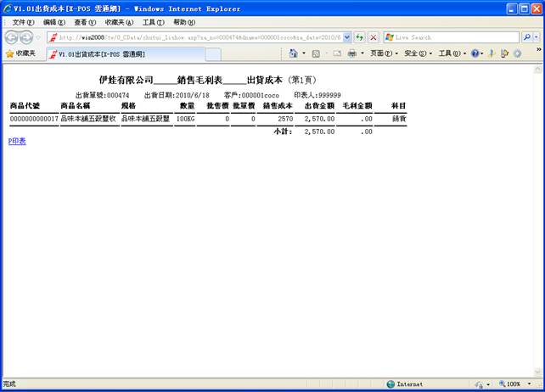Click the browser Forward button
The width and height of the screenshot is (545, 392).
point(28,37)
